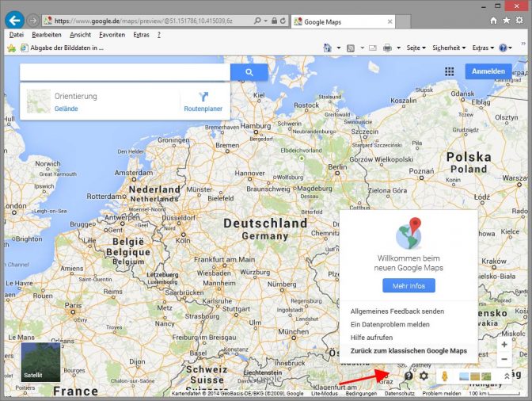Screen dimensions: 532x401
Task: Click the Lite-Modus link
Action: tap(325, 393)
